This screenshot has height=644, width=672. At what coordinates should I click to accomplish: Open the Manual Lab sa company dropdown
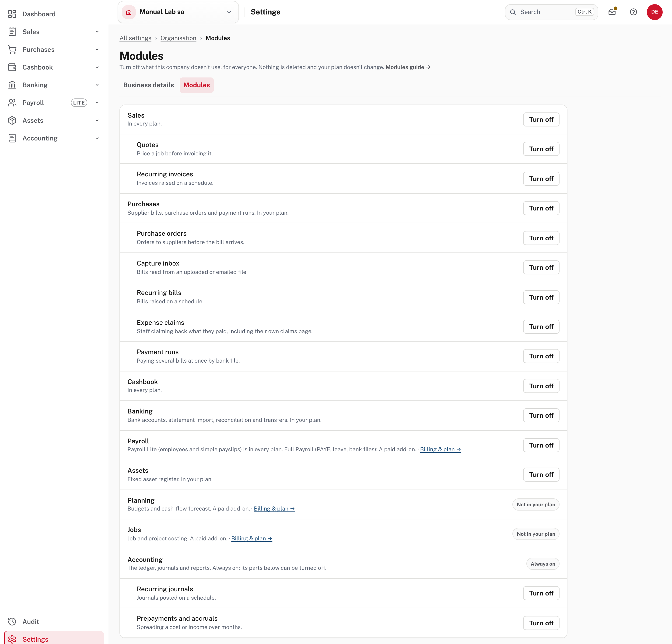[x=178, y=12]
